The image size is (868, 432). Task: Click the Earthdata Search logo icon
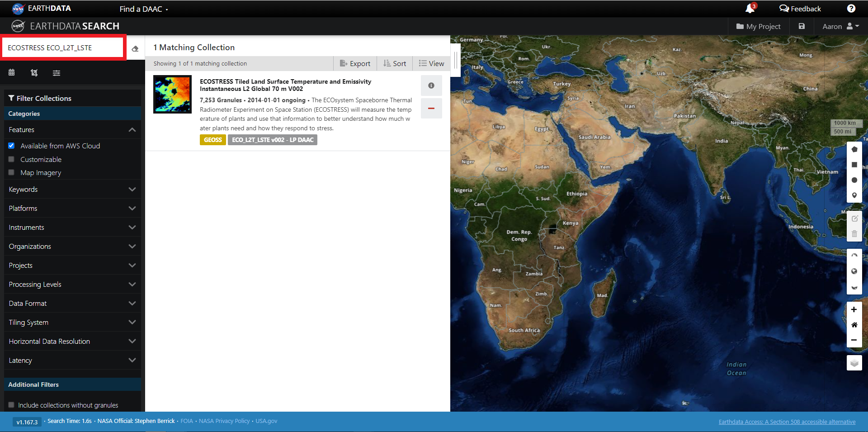(x=18, y=26)
